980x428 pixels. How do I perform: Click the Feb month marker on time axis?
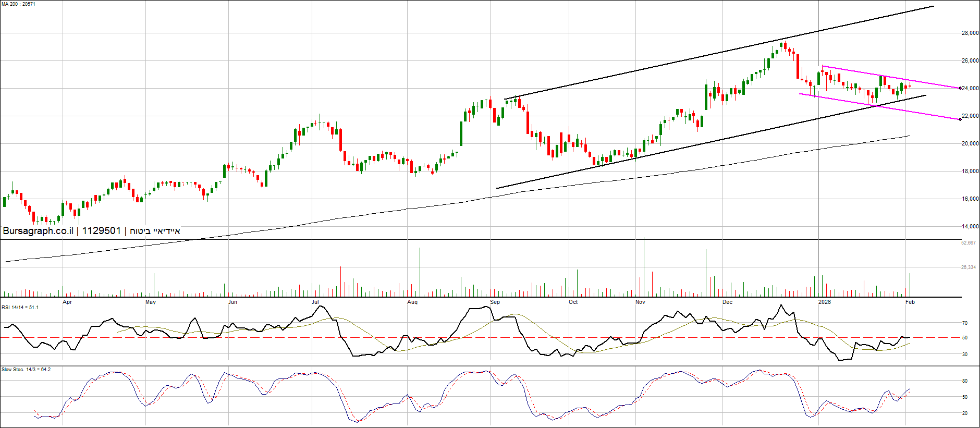pos(910,302)
